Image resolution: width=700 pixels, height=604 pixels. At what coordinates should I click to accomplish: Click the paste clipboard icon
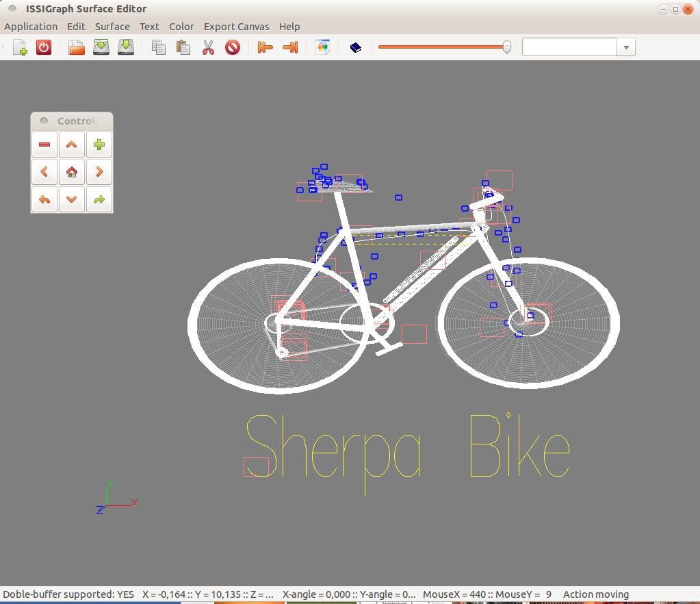tap(183, 47)
